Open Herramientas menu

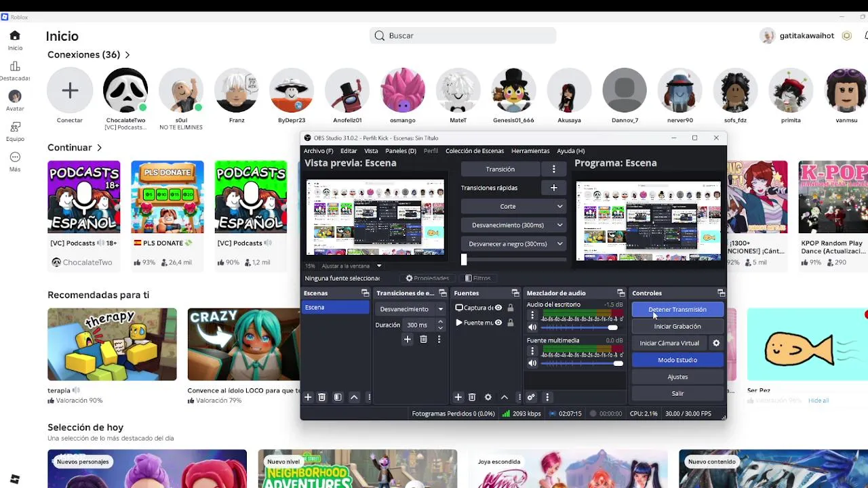(x=530, y=150)
